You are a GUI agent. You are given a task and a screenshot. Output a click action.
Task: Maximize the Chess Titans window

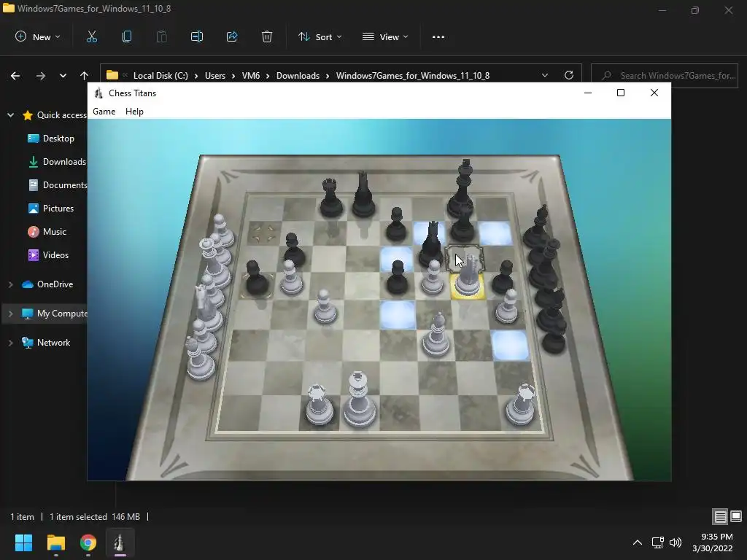(x=621, y=93)
